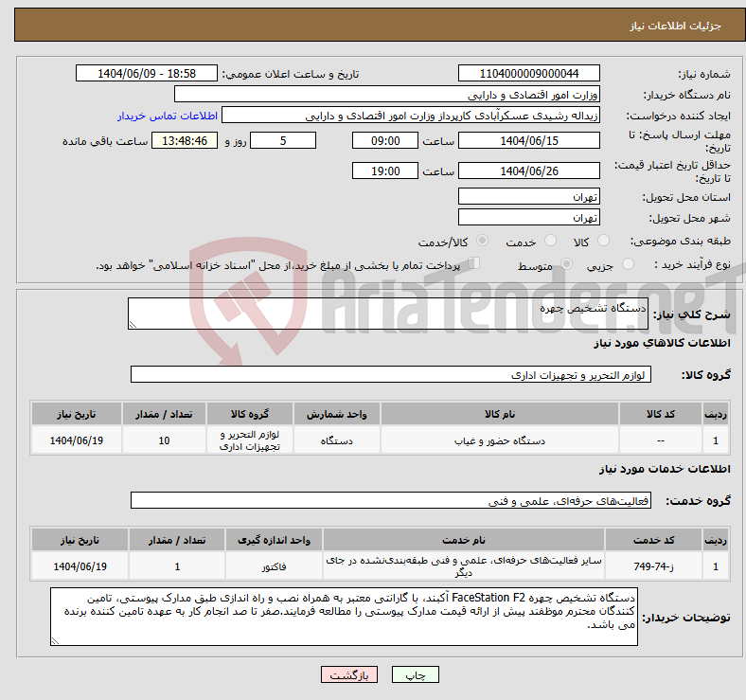This screenshot has height=700, width=746.
Task: Click the goods group field لوازم التحریر و تجهیزات اداری
Action: (391, 374)
